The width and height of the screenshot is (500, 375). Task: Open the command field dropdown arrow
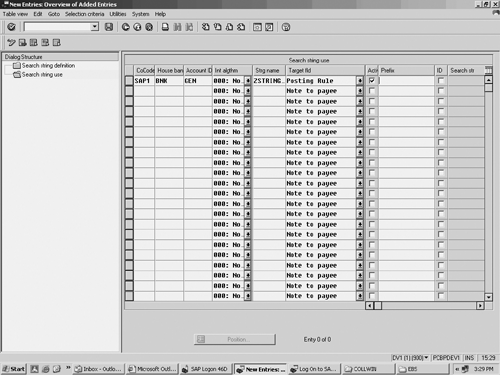click(x=95, y=27)
